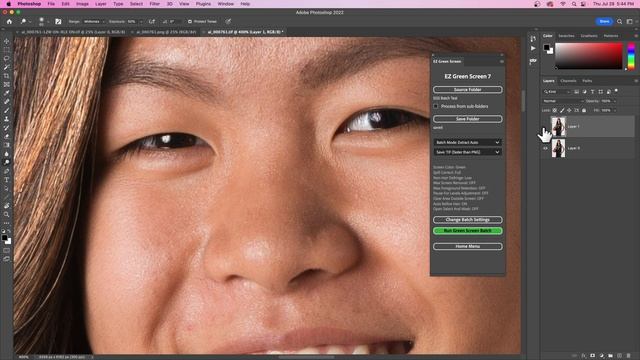The width and height of the screenshot is (640, 360).
Task: Select the Dodge tool in toolbar
Action: coord(7,162)
